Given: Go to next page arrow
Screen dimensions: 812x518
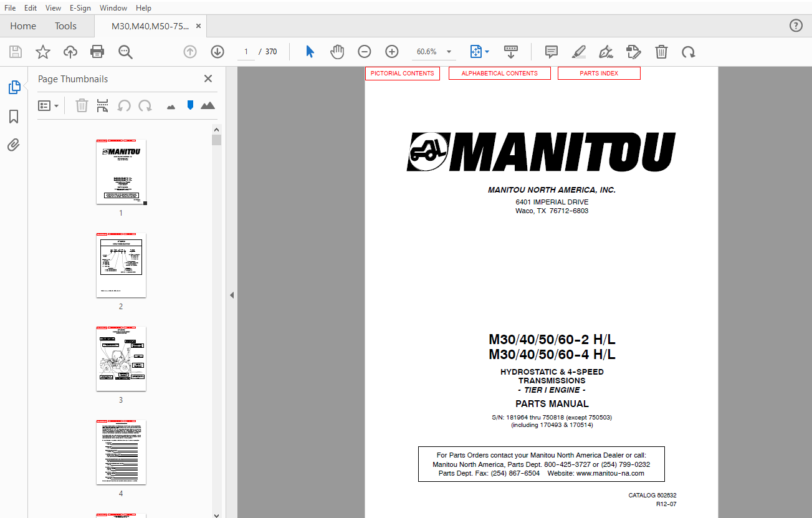Looking at the screenshot, I should [x=217, y=52].
